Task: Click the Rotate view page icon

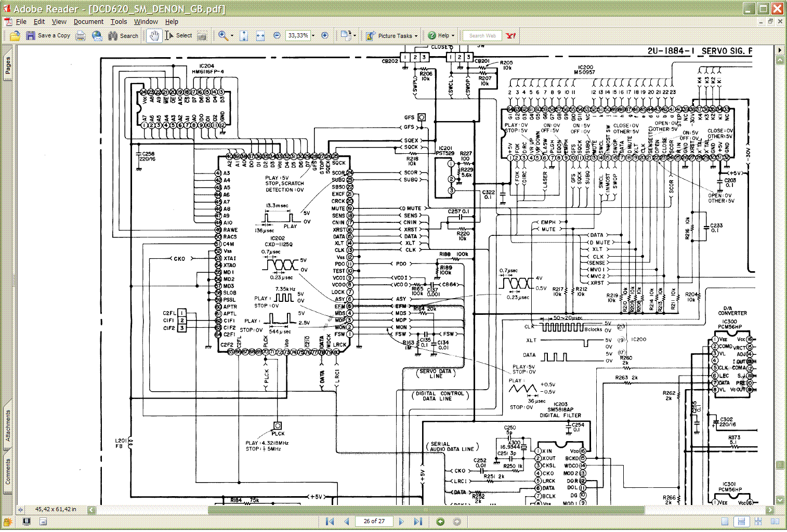Action: click(346, 35)
